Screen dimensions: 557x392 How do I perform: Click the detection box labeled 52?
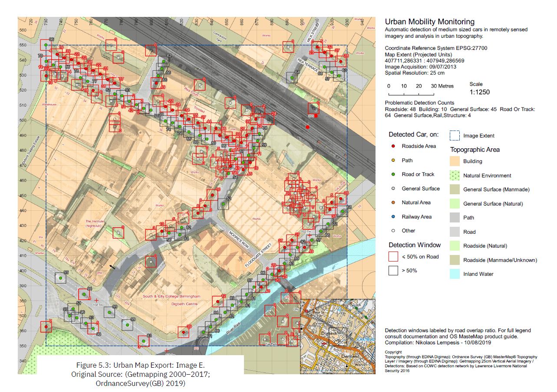click(223, 204)
